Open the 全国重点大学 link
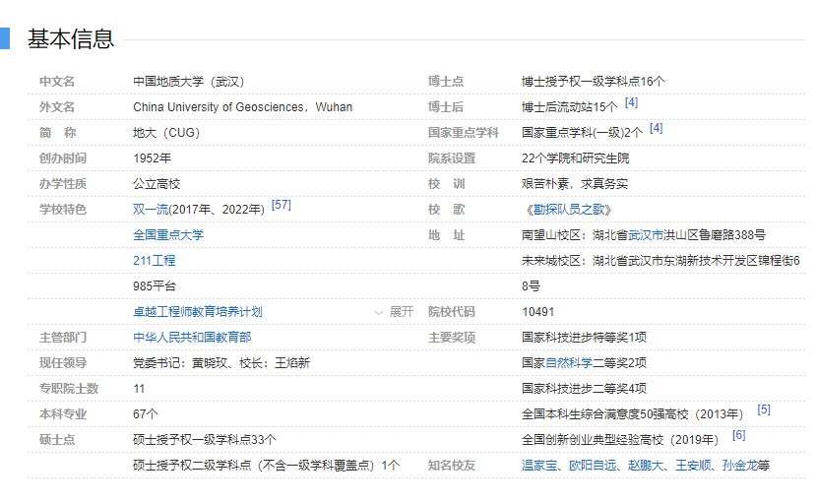Viewport: 817px width, 504px height. (168, 235)
